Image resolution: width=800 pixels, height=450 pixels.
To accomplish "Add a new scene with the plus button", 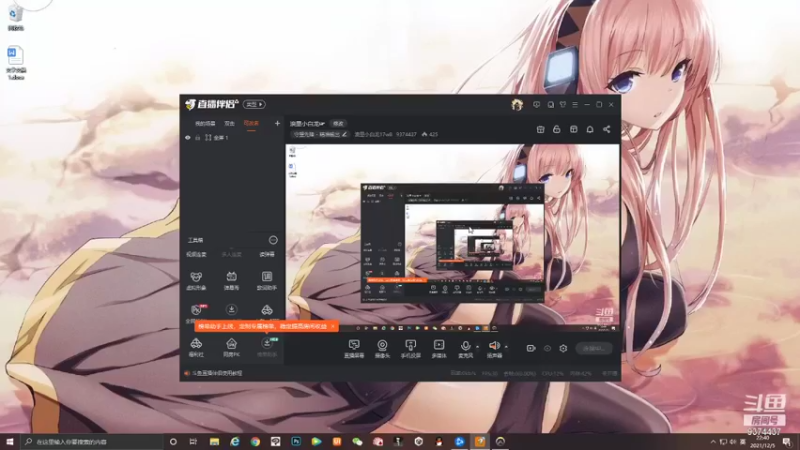I will pos(277,123).
